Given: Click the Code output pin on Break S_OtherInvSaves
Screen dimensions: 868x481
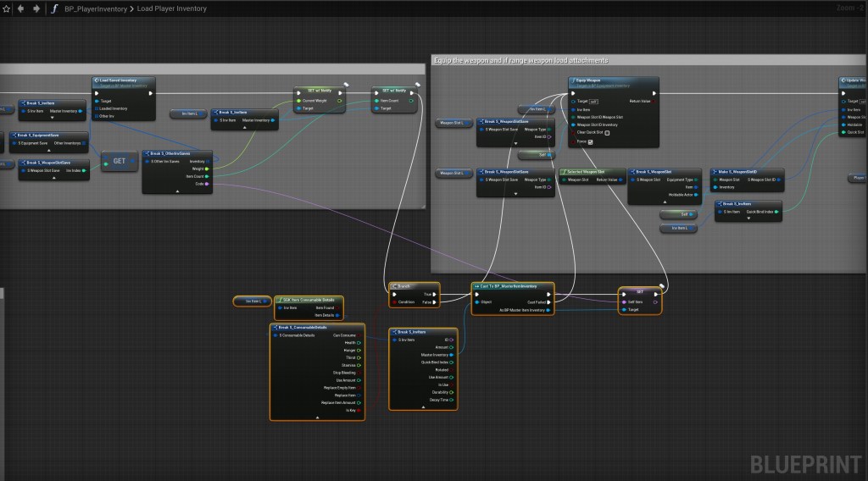Looking at the screenshot, I should [x=209, y=184].
